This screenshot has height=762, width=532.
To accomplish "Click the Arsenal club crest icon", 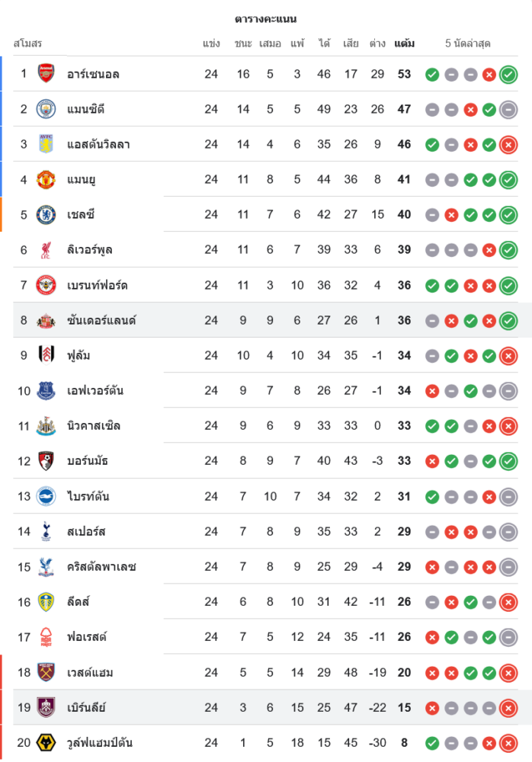I will (x=46, y=74).
